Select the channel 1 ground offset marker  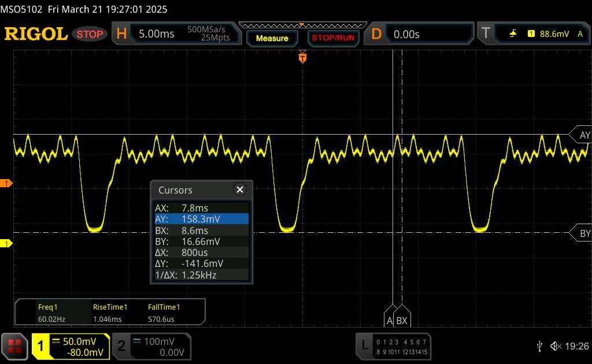pyautogui.click(x=7, y=244)
